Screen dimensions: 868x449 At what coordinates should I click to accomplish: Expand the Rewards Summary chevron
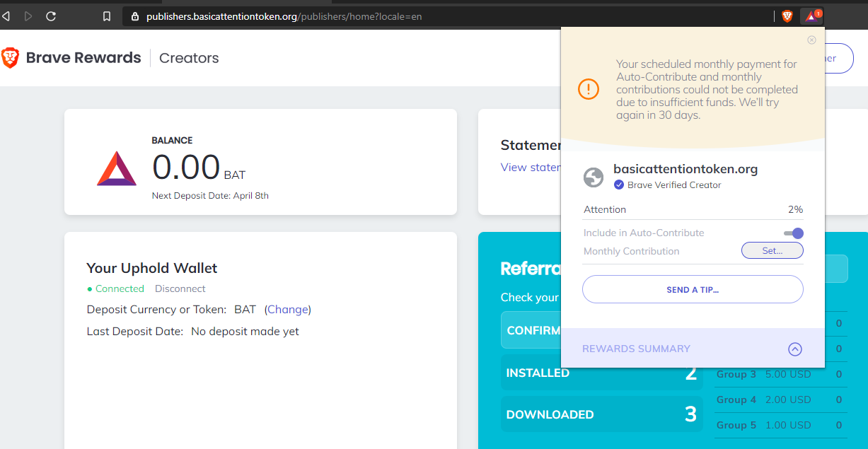coord(795,349)
